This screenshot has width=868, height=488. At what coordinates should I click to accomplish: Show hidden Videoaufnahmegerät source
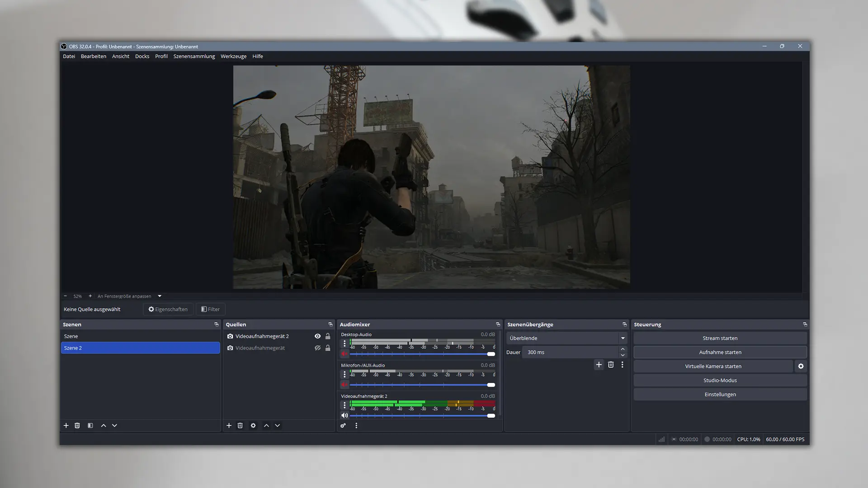(318, 348)
